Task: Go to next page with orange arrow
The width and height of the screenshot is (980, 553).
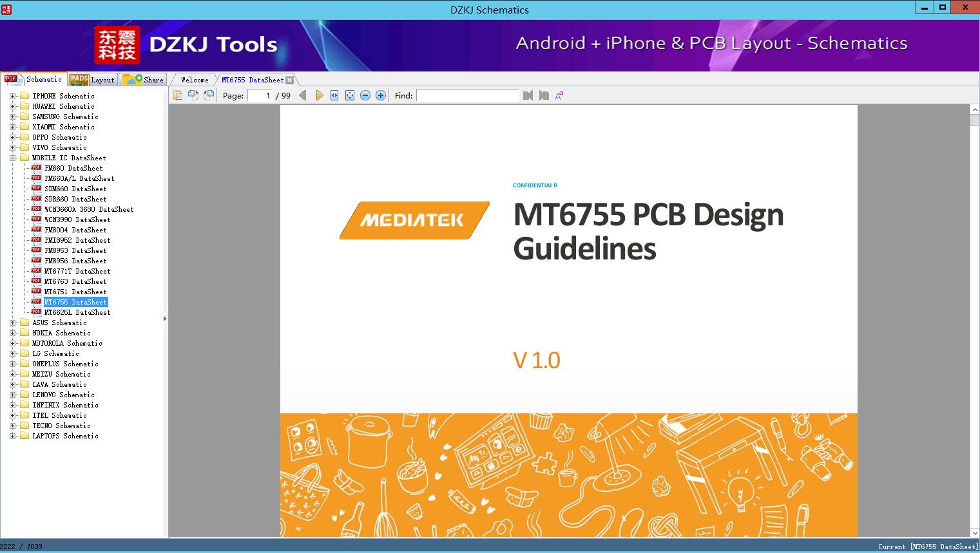Action: tap(319, 95)
